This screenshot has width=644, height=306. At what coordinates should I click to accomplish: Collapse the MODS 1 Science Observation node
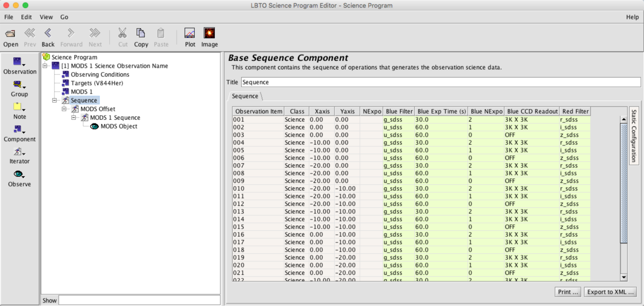pyautogui.click(x=45, y=66)
